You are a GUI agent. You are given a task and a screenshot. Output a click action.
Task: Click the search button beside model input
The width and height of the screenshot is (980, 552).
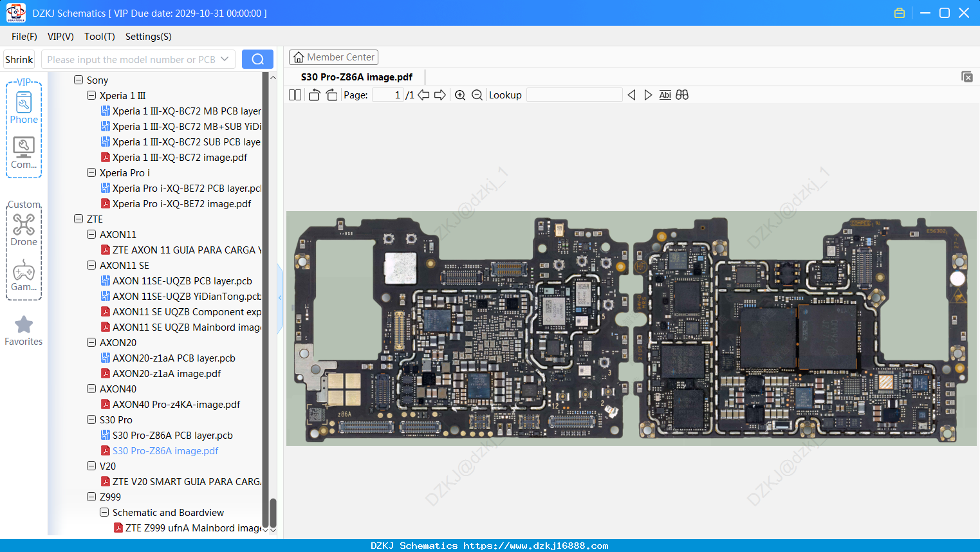(x=257, y=59)
